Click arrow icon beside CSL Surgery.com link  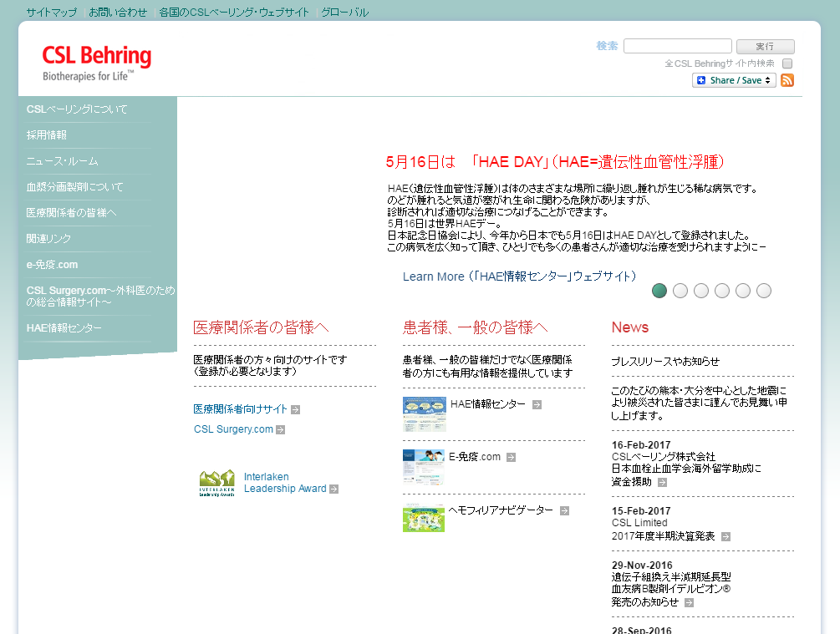(x=280, y=429)
